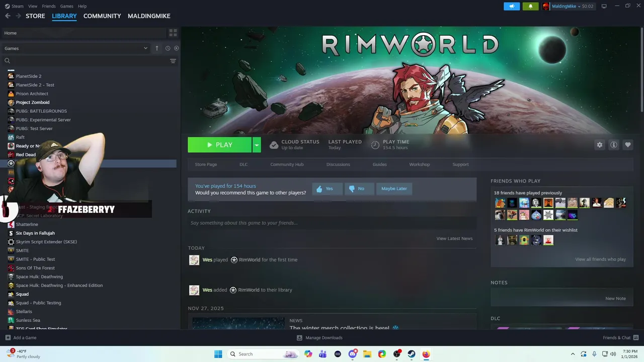Open View all friends who play
This screenshot has width=644, height=362.
point(601,259)
